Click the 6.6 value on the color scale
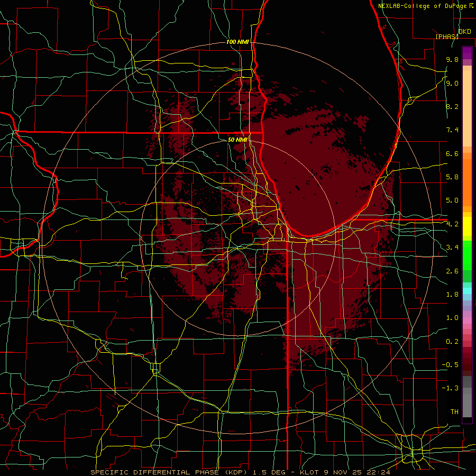This screenshot has width=476, height=476. pyautogui.click(x=452, y=153)
